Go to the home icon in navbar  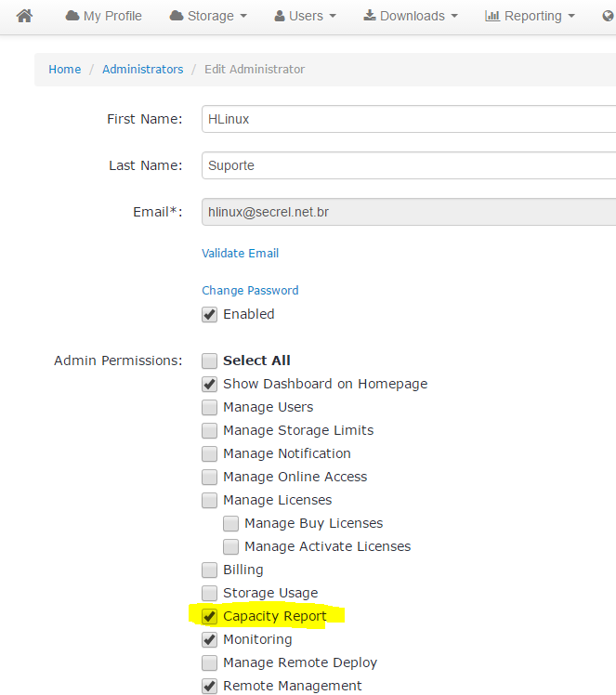click(24, 16)
